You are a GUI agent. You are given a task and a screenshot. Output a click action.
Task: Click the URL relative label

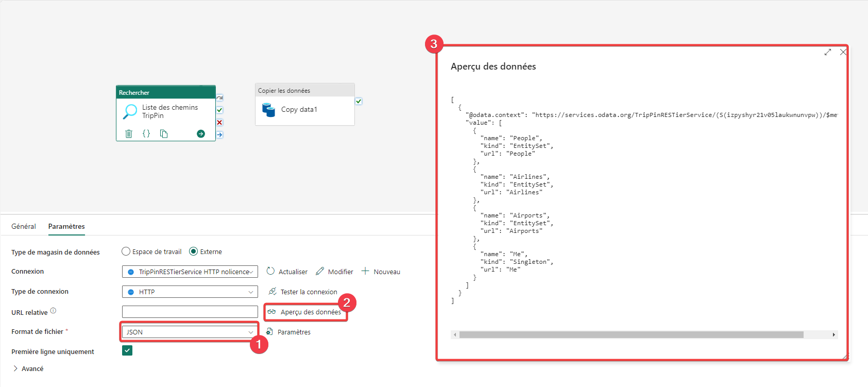click(x=29, y=312)
